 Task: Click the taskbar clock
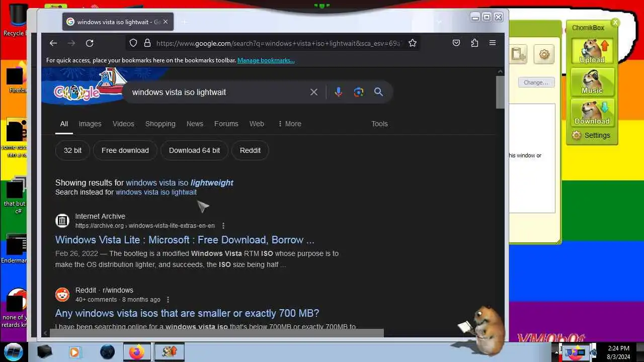[618, 352]
